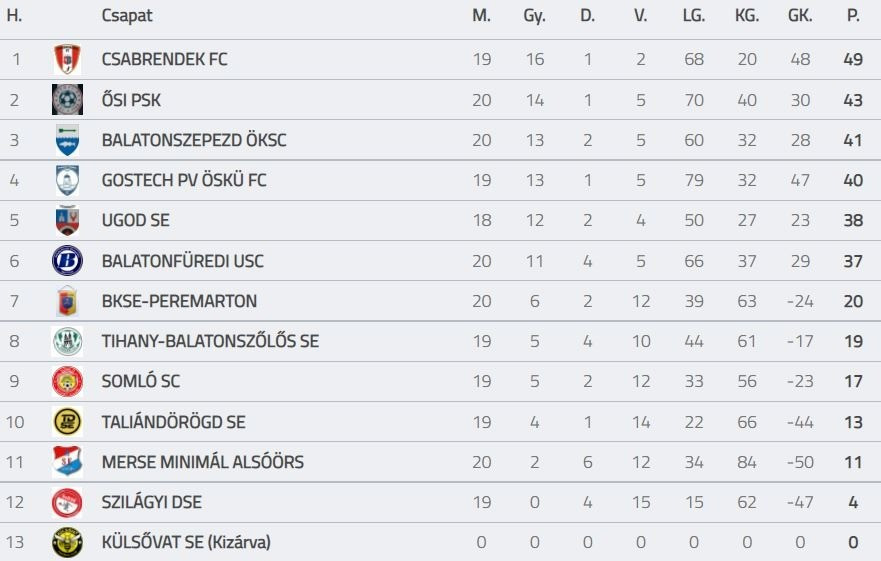Viewport: 881px width, 561px height.
Task: Click the Balatonfüredi USC logo
Action: tap(67, 261)
